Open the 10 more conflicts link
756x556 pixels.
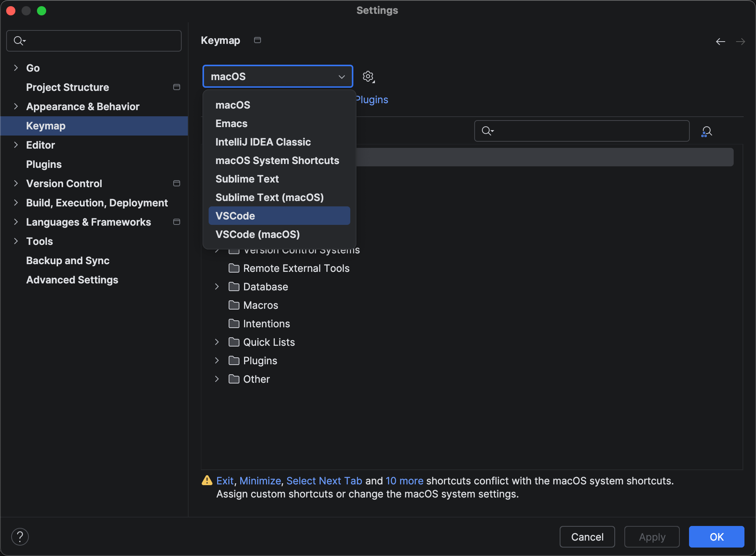tap(404, 480)
